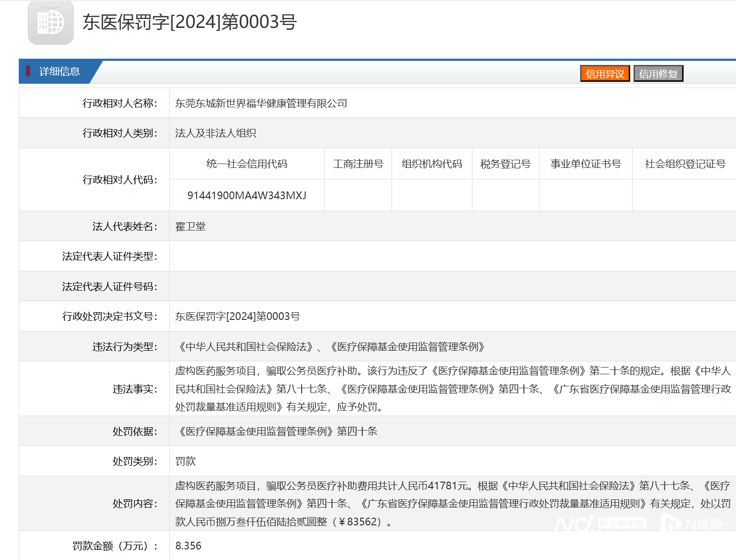Click the 罚款金额（万元） label
The height and width of the screenshot is (560, 736).
point(115,546)
